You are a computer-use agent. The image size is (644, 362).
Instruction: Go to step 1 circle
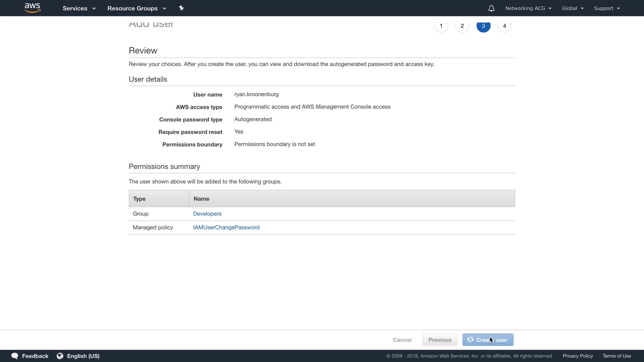pos(441,26)
